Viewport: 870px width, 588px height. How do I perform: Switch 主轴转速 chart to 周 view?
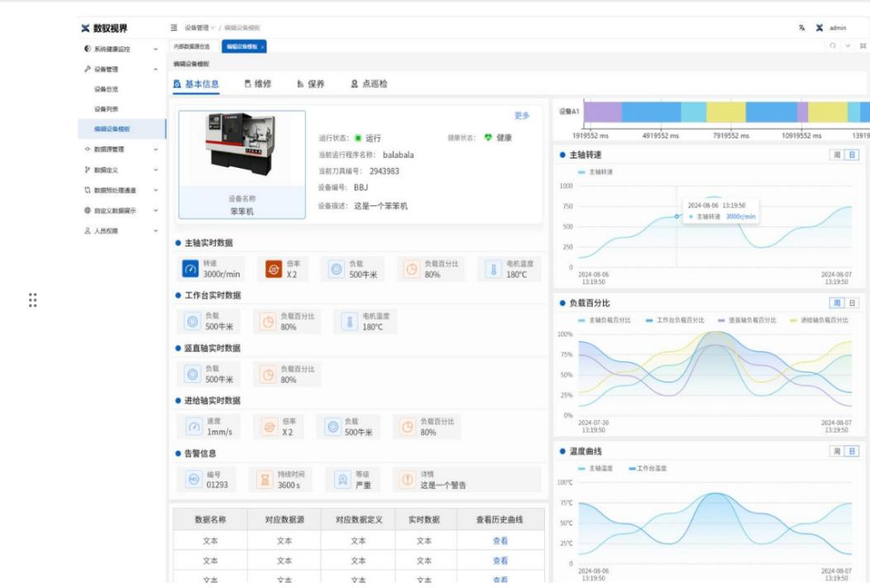tap(837, 155)
